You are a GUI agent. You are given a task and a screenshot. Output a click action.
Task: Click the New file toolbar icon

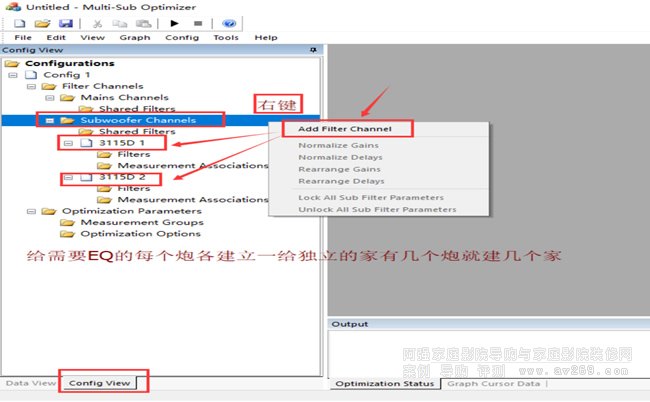pos(19,23)
